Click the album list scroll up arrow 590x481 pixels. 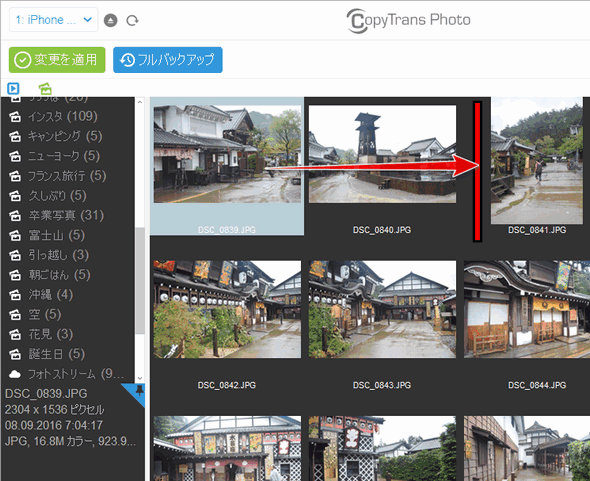[140, 102]
